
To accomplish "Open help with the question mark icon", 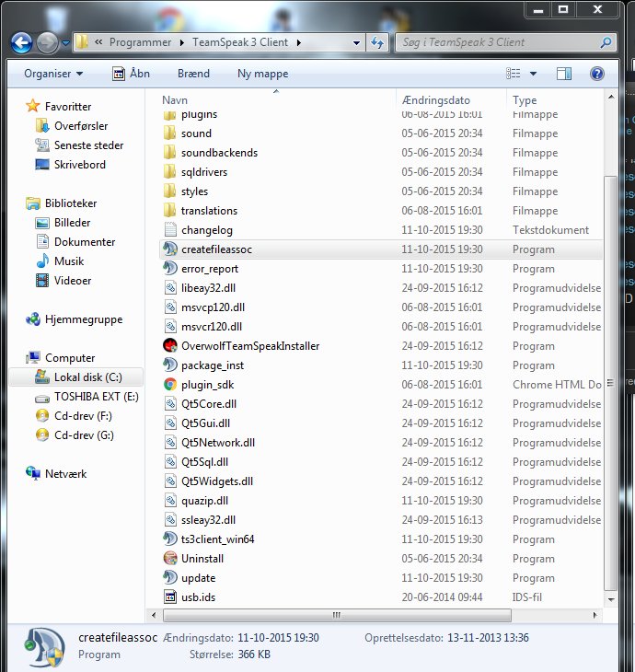I will (597, 74).
